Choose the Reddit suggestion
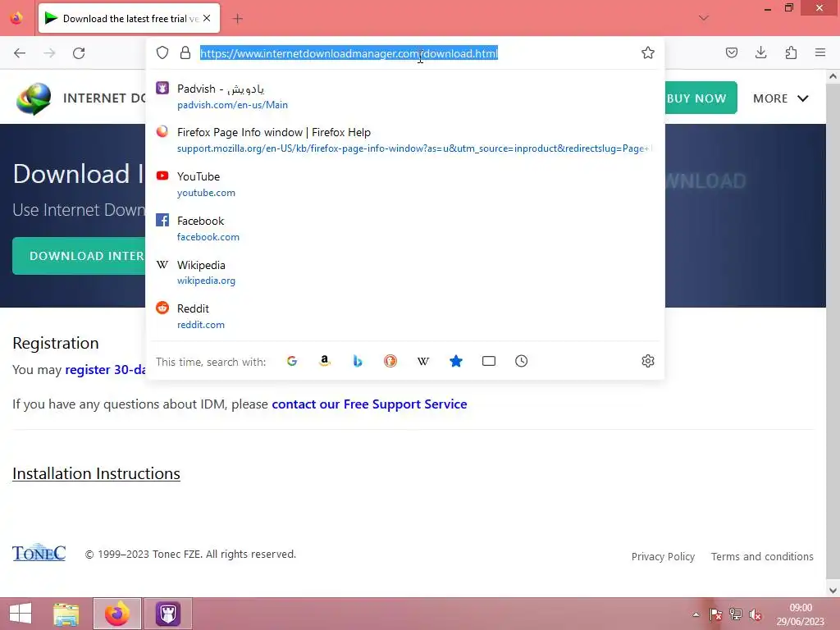 pos(404,316)
